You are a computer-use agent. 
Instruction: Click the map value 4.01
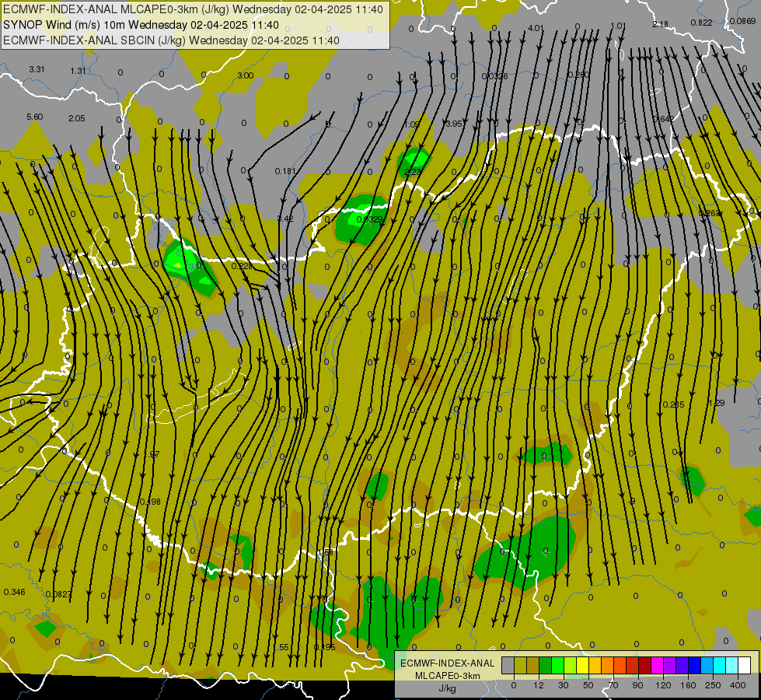point(536,28)
